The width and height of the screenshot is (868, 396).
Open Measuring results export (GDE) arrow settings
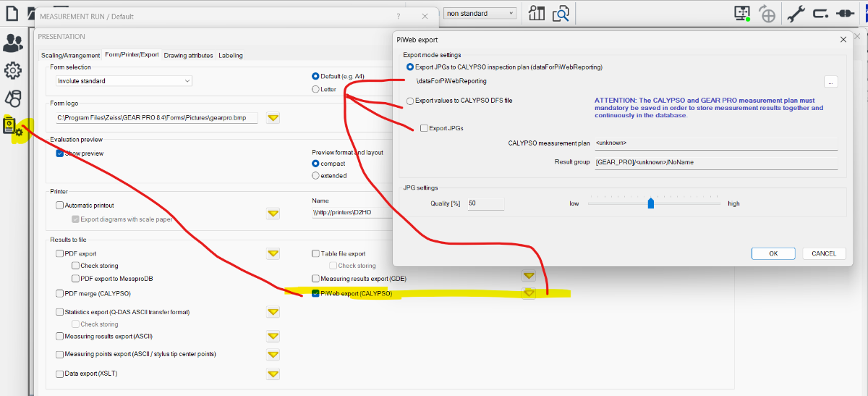(529, 276)
